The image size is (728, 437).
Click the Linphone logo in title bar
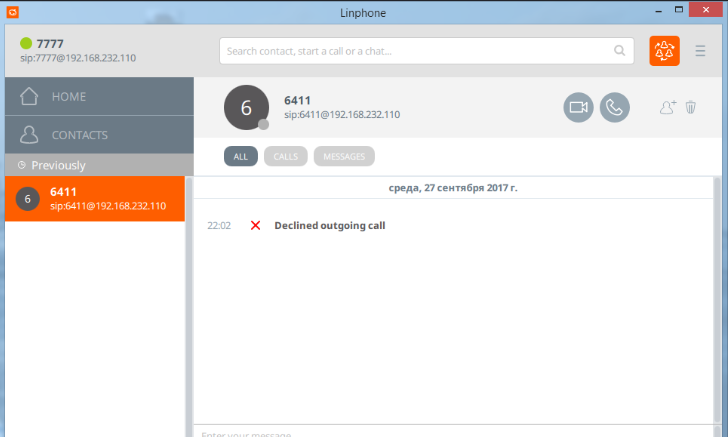click(x=13, y=12)
